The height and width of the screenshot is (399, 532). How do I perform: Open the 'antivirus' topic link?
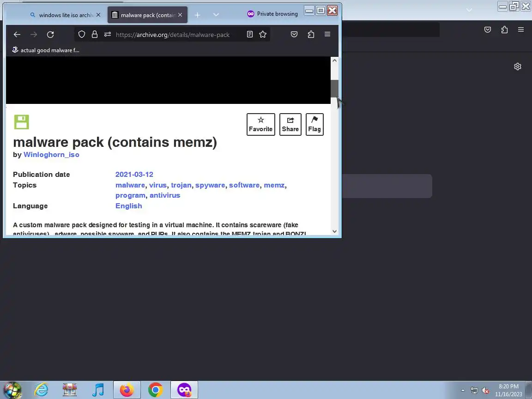tap(165, 195)
